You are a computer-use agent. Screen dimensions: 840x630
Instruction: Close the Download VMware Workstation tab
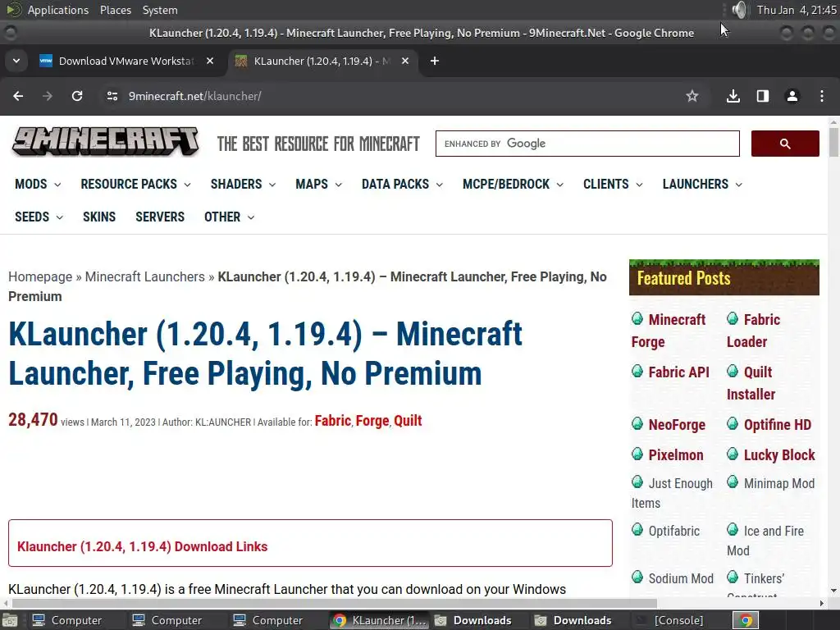[210, 61]
